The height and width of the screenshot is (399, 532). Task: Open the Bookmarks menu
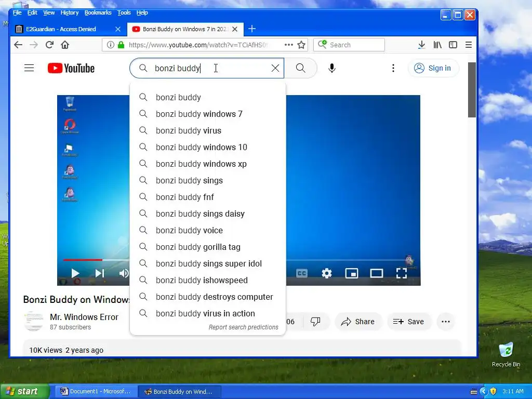[x=98, y=12]
